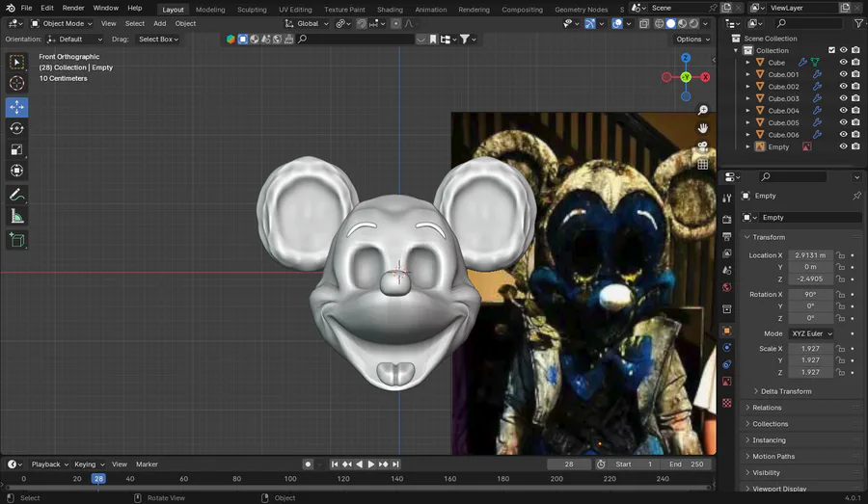
Task: Choose the Measure tool
Action: [x=16, y=216]
